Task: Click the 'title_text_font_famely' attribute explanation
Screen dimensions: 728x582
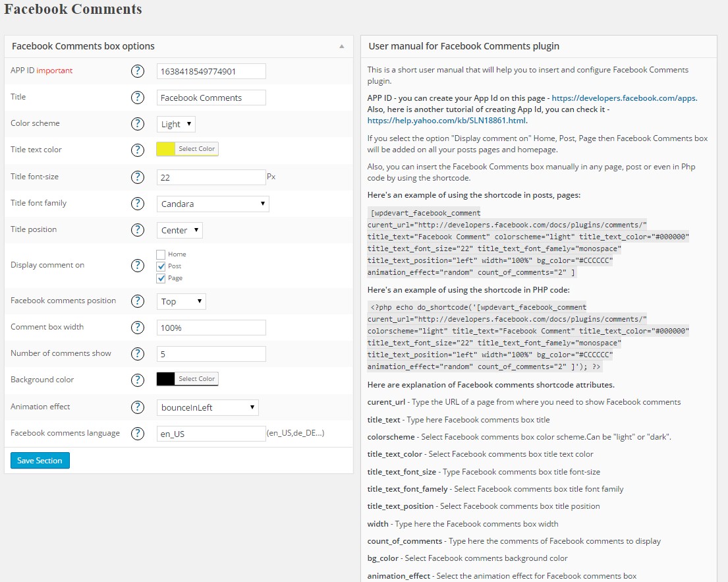Action: [495, 489]
